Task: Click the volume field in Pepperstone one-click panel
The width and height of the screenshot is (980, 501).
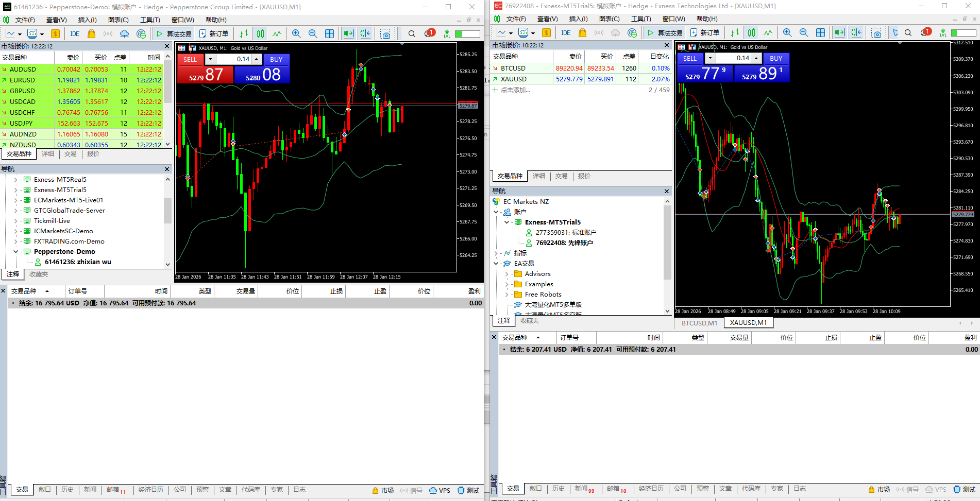Action: pos(233,60)
